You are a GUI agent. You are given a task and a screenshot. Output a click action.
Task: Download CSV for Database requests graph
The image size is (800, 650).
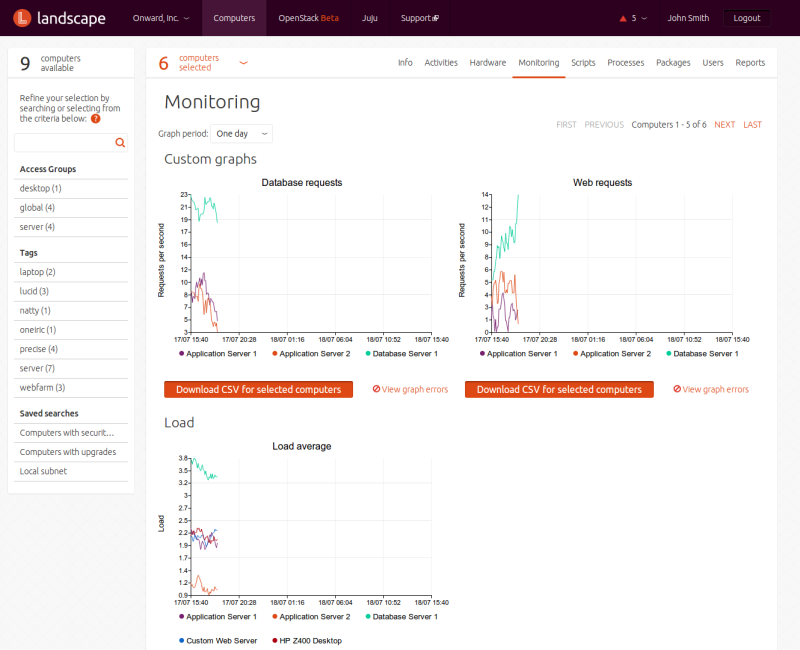point(258,389)
